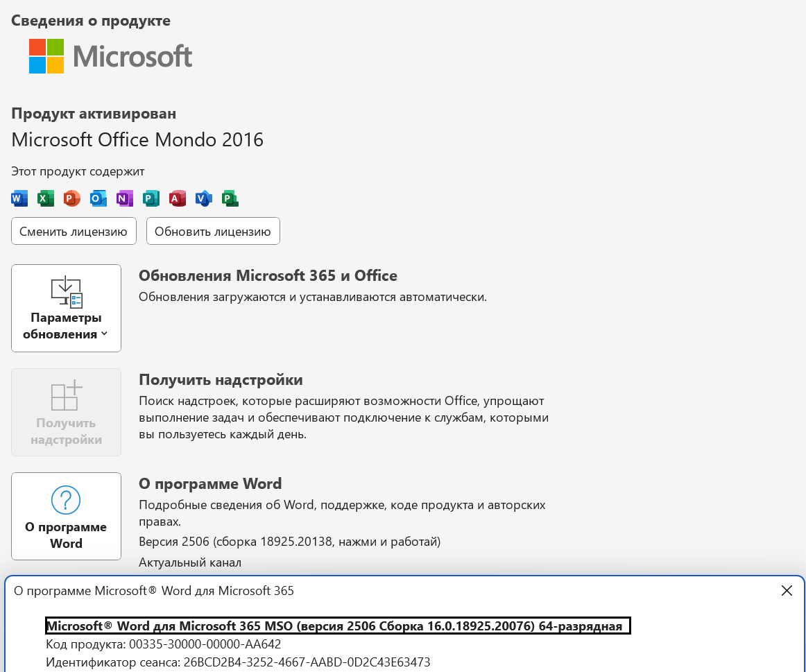Screen dimensions: 806x672
Task: Click the "Актуальный канал" text
Action: click(189, 562)
